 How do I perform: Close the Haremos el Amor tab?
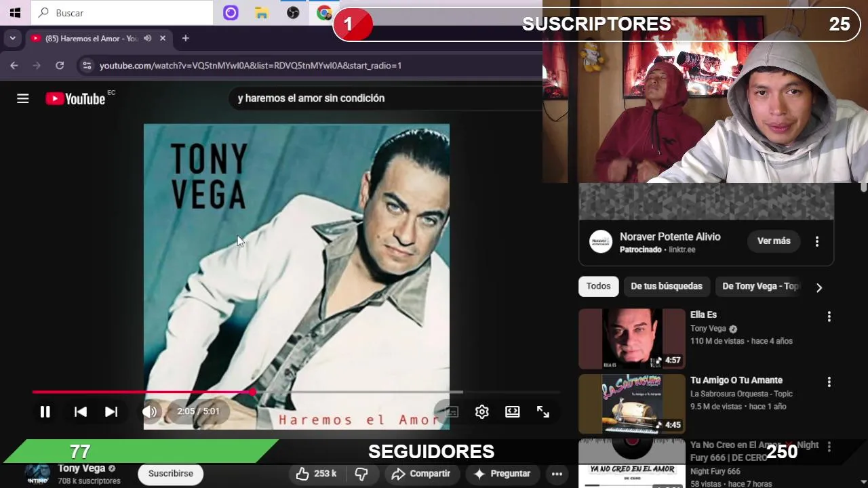tap(163, 39)
